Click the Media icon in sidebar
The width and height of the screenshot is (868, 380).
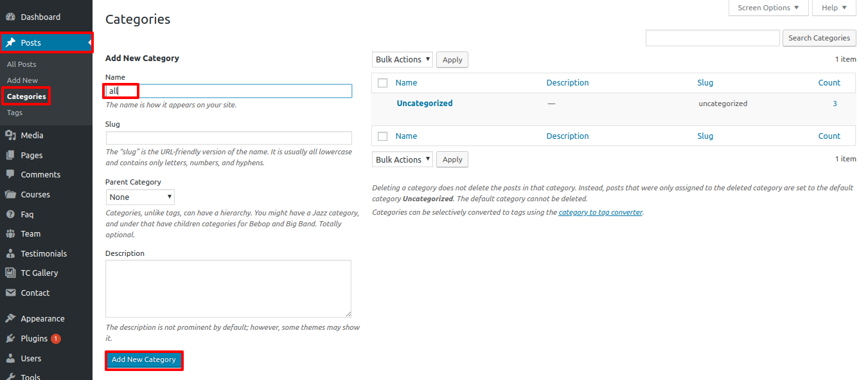coord(10,136)
